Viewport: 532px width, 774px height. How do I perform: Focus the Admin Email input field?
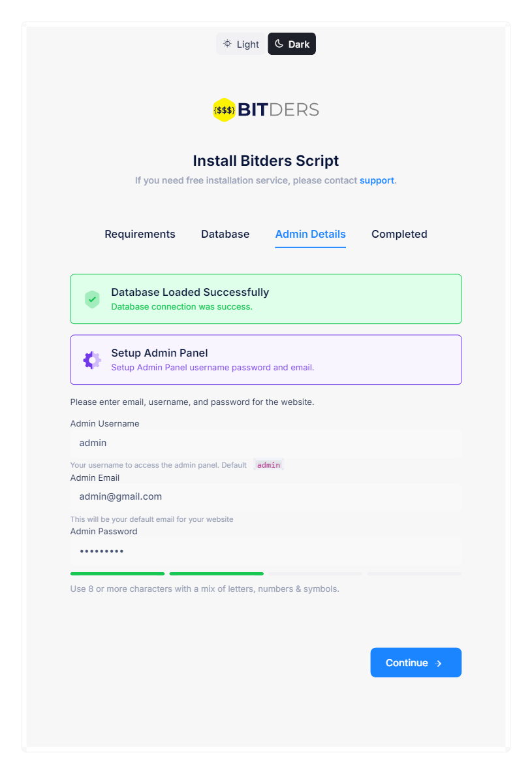[x=266, y=496]
